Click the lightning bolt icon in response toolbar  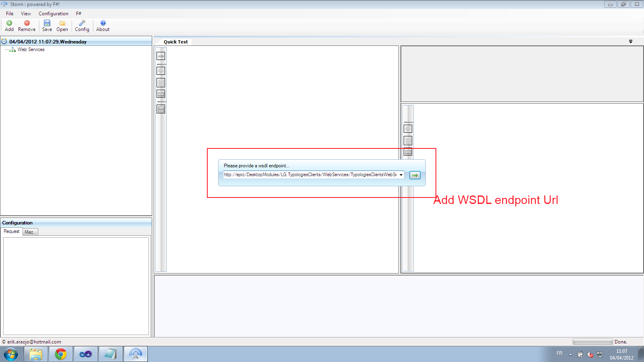pyautogui.click(x=408, y=129)
